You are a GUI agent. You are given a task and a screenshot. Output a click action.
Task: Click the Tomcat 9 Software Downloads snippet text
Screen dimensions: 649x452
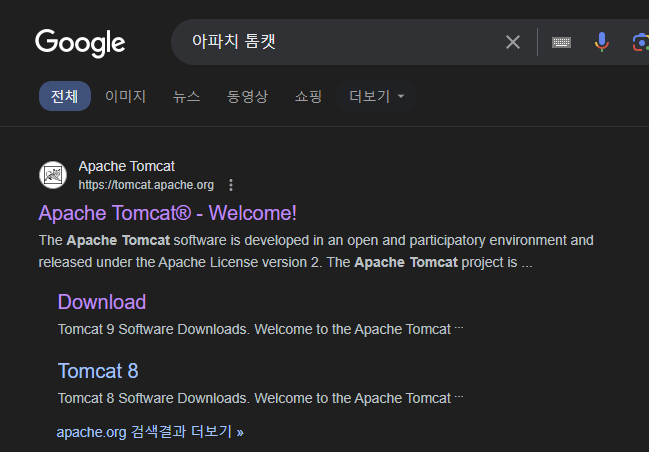pos(261,329)
